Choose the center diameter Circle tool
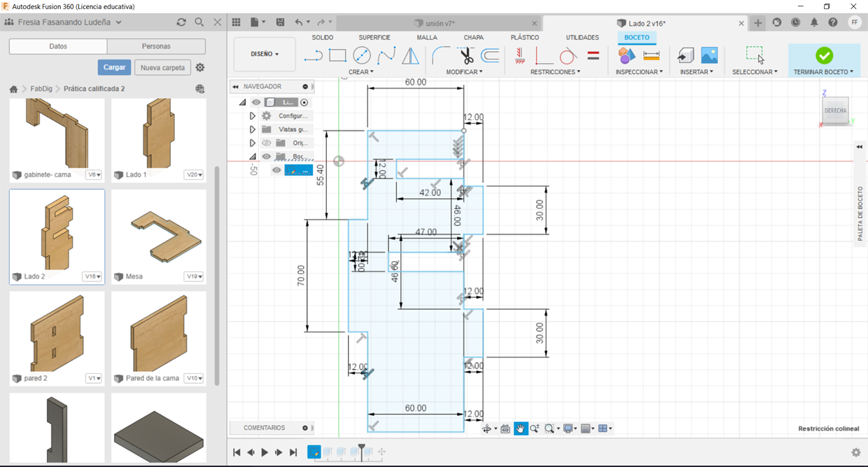The height and width of the screenshot is (467, 868). click(x=362, y=55)
